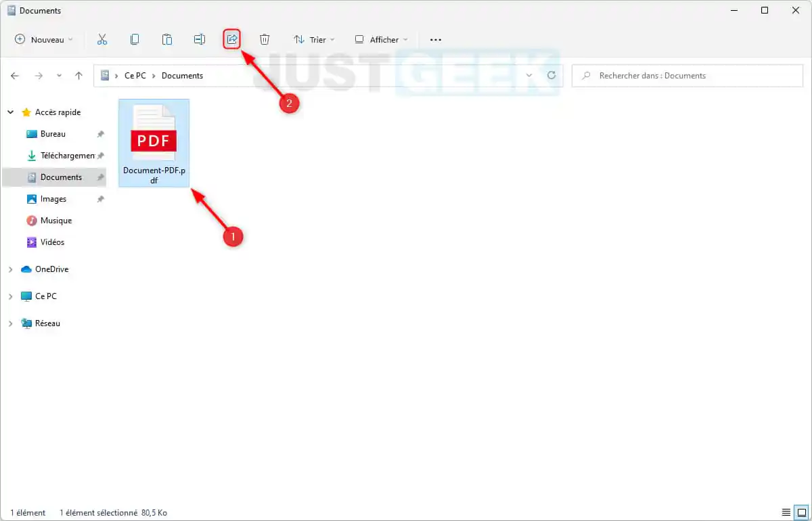Open the three-dots See more menu
Viewport: 812px width, 521px height.
[436, 39]
